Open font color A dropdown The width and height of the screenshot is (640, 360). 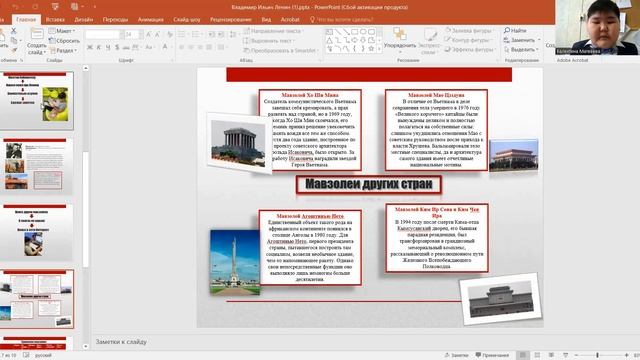click(166, 47)
